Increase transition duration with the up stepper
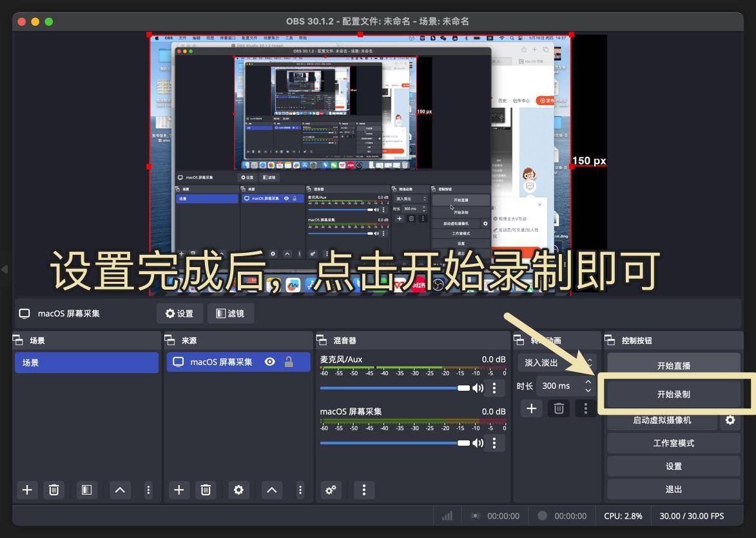Image resolution: width=756 pixels, height=538 pixels. pyautogui.click(x=587, y=381)
